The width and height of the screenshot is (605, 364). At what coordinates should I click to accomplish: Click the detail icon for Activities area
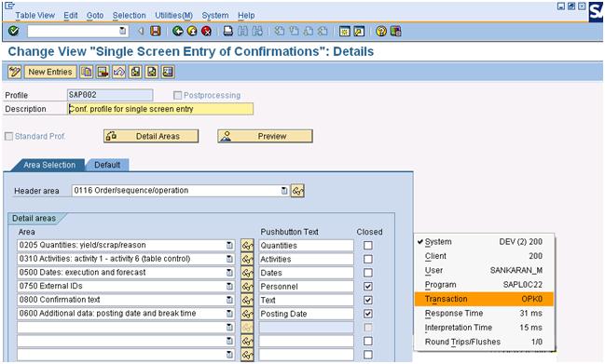(247, 259)
